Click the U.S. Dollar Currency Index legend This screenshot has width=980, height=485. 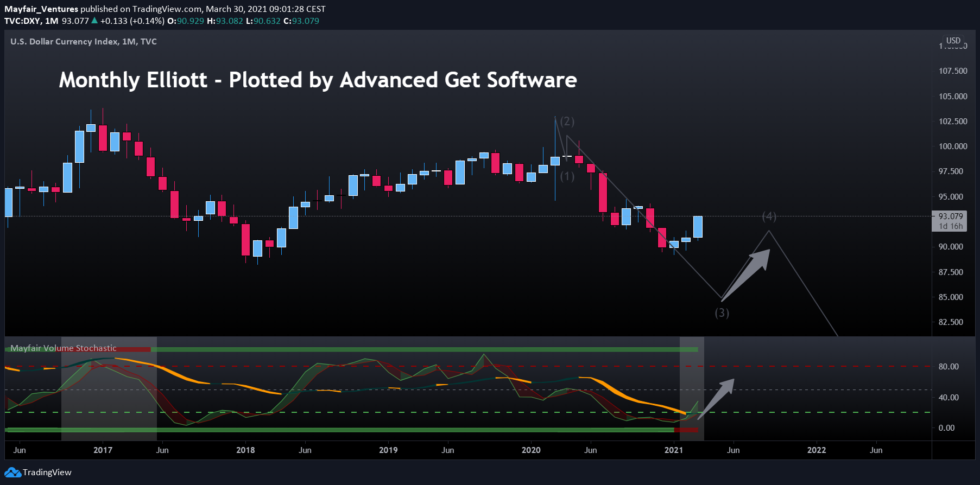84,42
